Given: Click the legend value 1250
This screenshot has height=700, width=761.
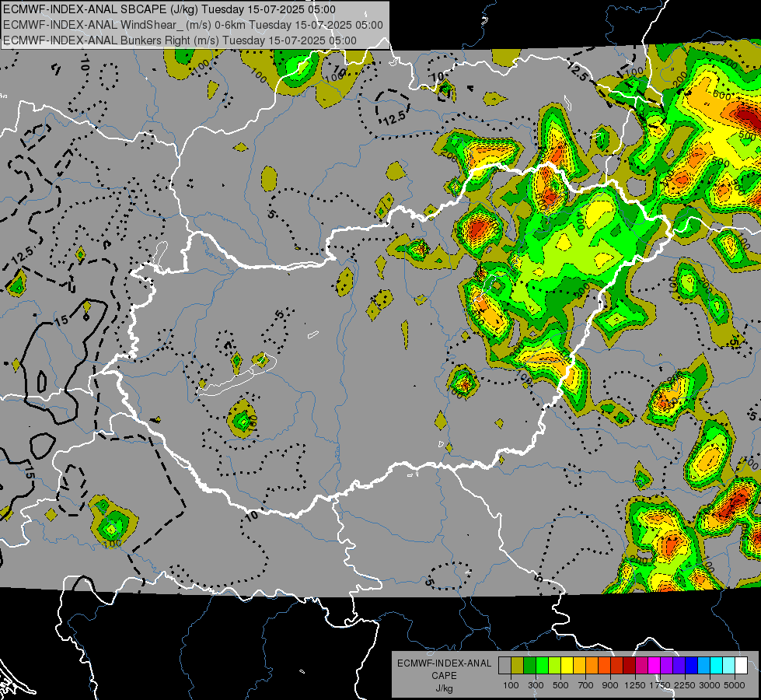Looking at the screenshot, I should click(635, 685).
